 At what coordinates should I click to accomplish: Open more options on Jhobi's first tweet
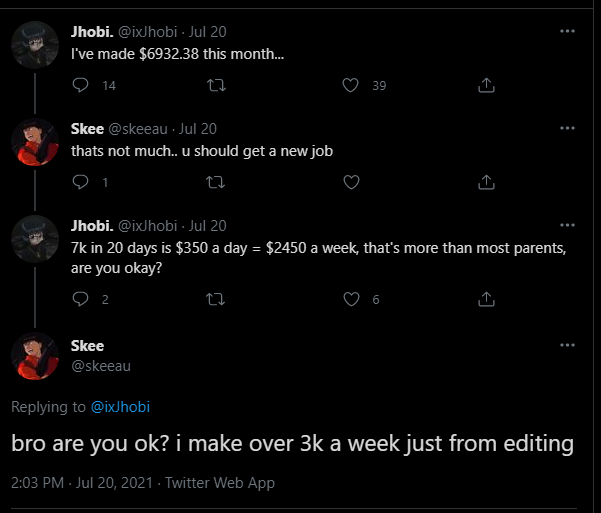(568, 31)
